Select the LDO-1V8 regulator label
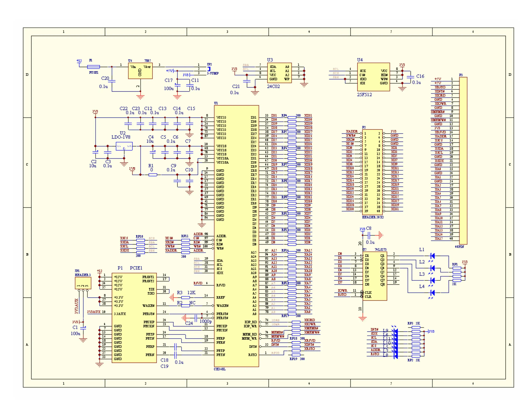Viewport: 532px width, 411px height. [121, 137]
